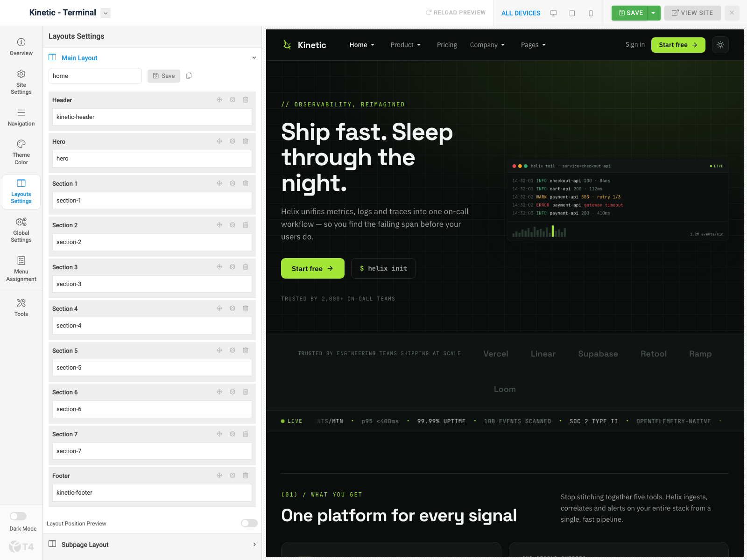Expand the Subpage Layout section

tap(254, 545)
